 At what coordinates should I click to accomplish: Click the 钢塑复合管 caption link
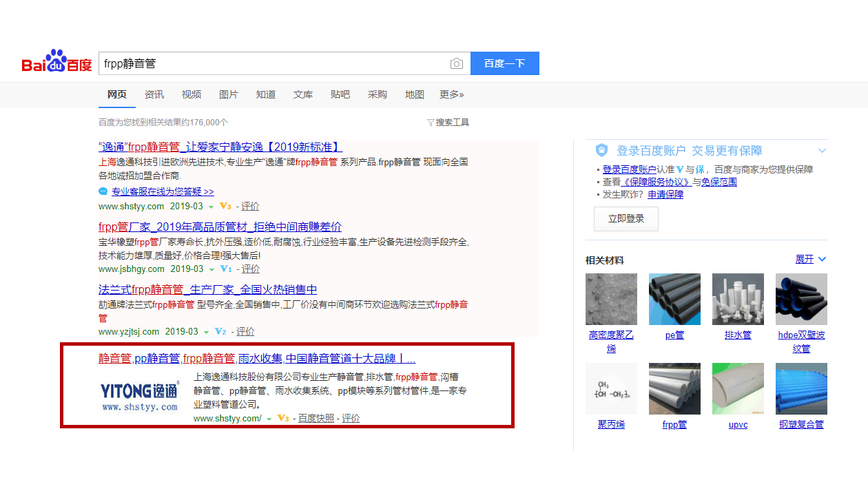tap(801, 425)
